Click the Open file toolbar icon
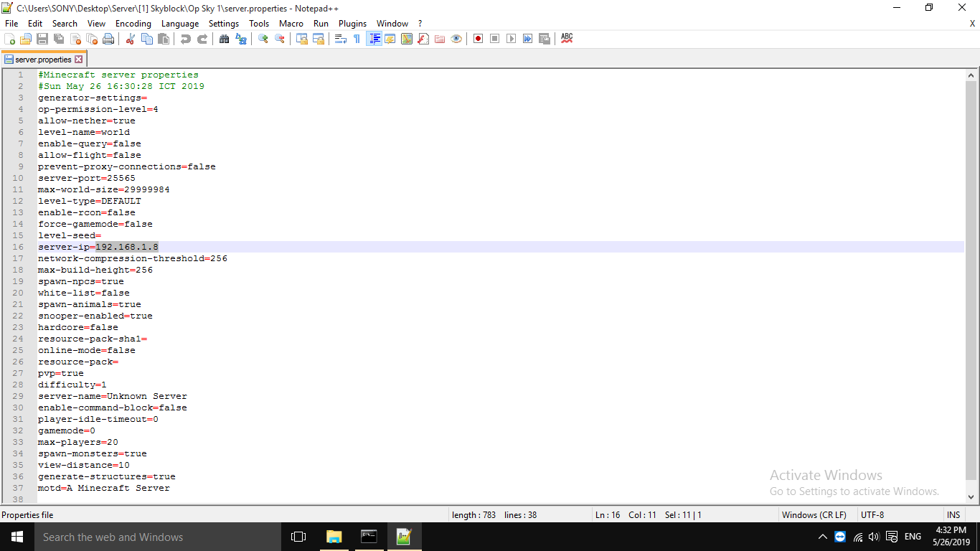 click(26, 39)
